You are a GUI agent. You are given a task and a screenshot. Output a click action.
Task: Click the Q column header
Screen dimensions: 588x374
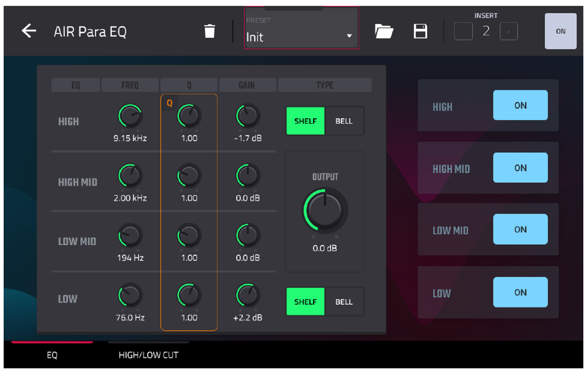point(189,85)
